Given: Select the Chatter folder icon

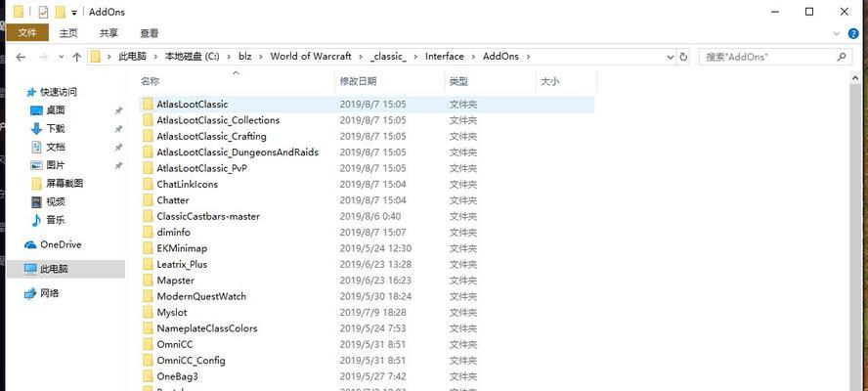Looking at the screenshot, I should tap(148, 200).
